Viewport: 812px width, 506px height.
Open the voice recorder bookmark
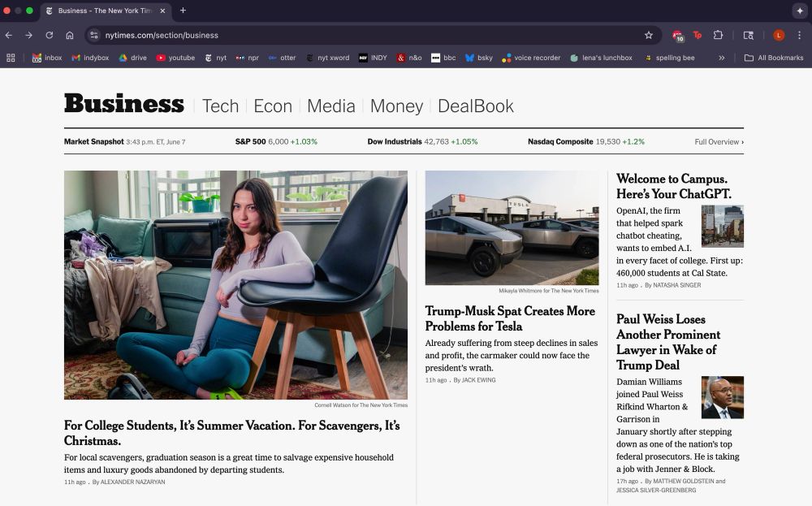[531, 58]
